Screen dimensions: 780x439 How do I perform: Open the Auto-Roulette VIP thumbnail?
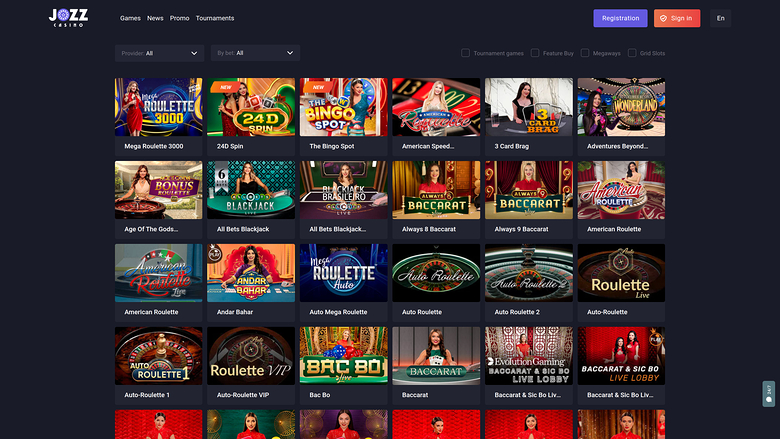[251, 356]
